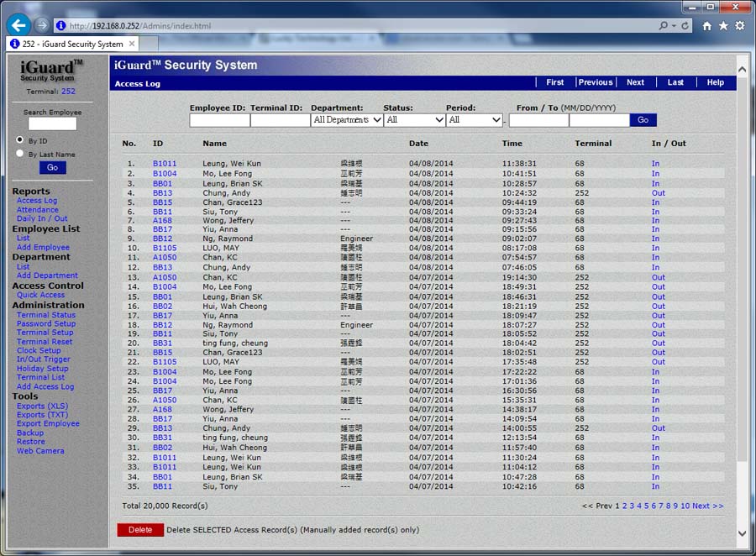Image resolution: width=756 pixels, height=556 pixels.
Task: Select the By Last Name radio button
Action: point(20,154)
